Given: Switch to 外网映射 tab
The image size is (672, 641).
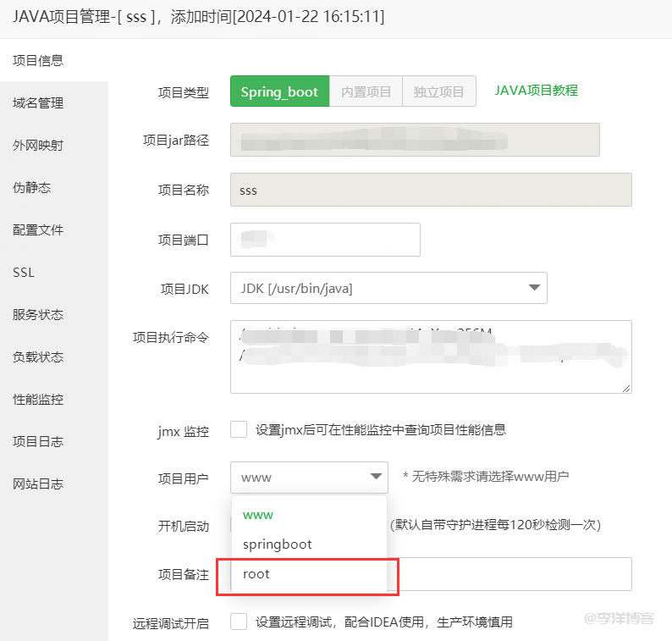Looking at the screenshot, I should (x=38, y=146).
